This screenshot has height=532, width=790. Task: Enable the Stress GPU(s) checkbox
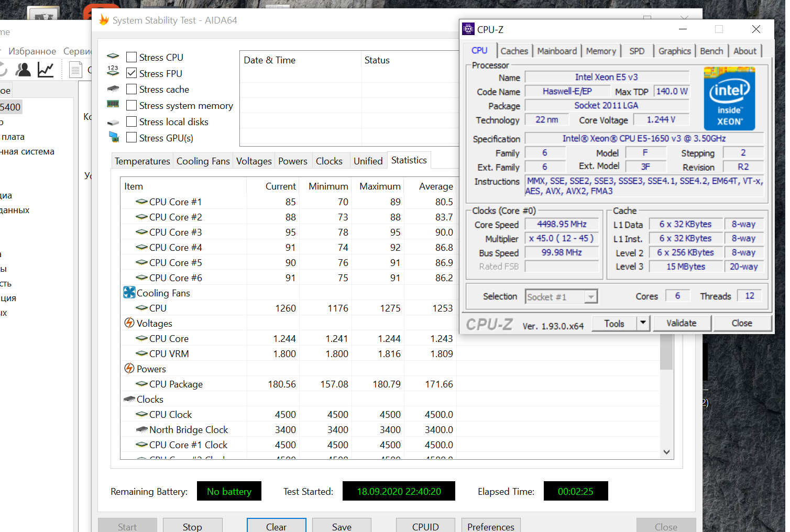[x=131, y=138]
